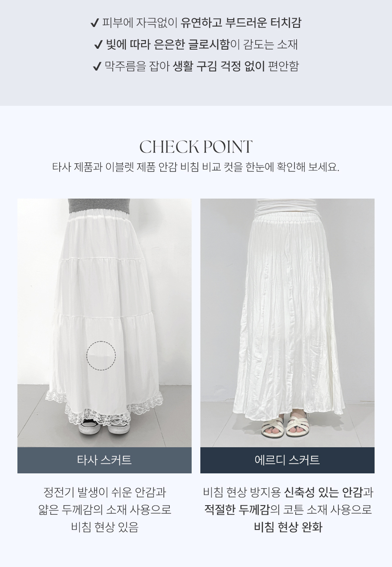This screenshot has height=567, width=392.
Task: Click the subtitle comparing 안감 비침 비교 컷
Action: (x=196, y=167)
